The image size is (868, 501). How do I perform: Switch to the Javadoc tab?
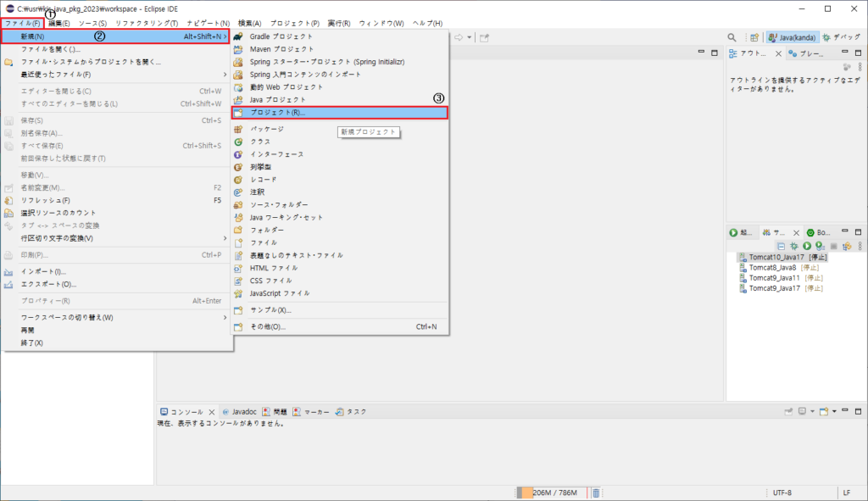pyautogui.click(x=239, y=412)
